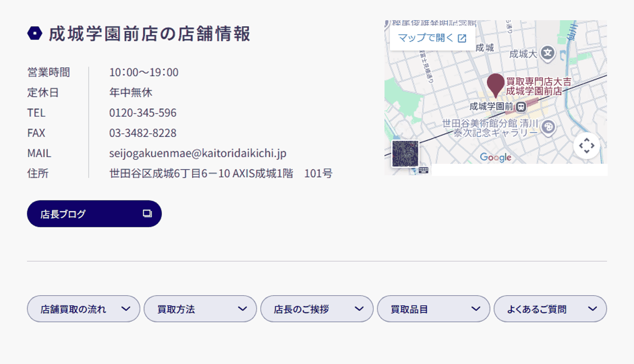Click the 成城大 school icon on map
The width and height of the screenshot is (634, 364).
click(547, 52)
